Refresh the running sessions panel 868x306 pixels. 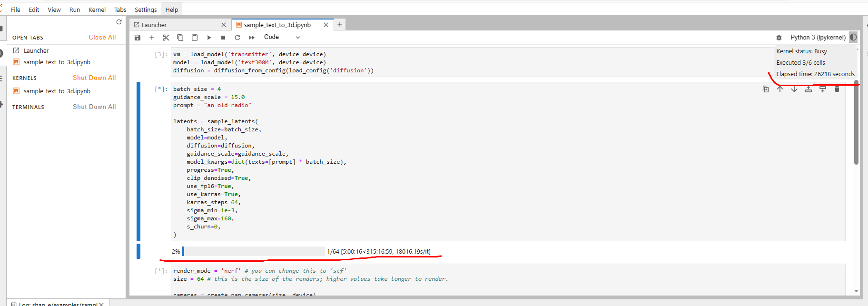(x=119, y=22)
